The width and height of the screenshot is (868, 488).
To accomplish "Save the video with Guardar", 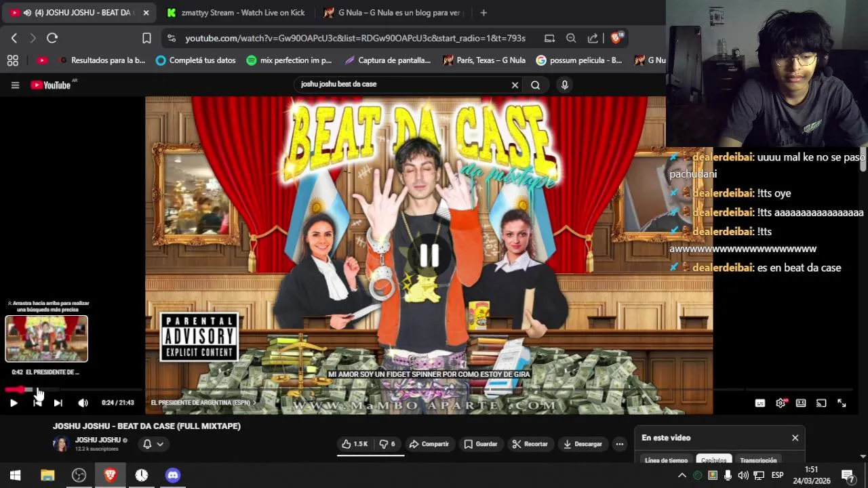I will [x=481, y=444].
